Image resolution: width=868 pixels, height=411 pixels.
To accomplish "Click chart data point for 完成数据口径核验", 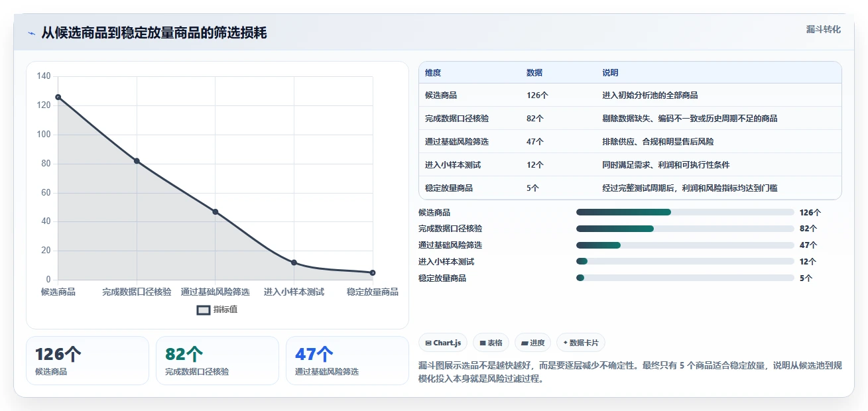I will point(137,160).
